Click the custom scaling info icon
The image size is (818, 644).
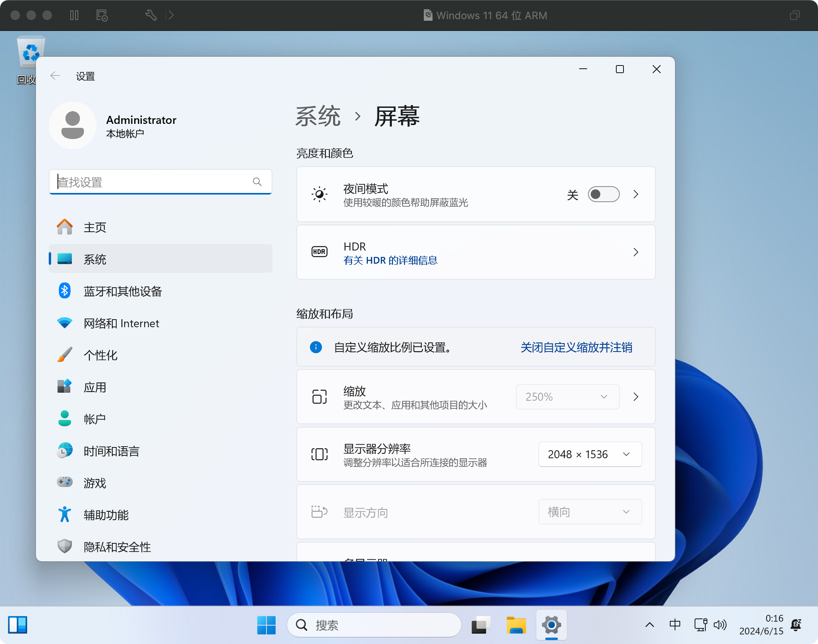point(316,347)
